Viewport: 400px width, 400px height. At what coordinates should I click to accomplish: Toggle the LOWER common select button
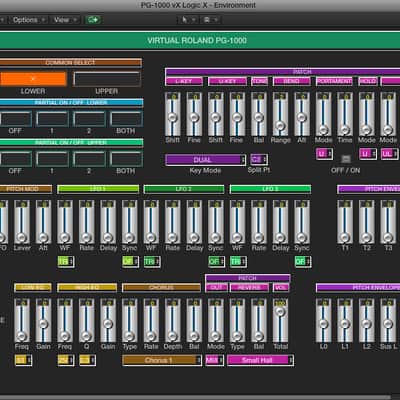(x=33, y=79)
